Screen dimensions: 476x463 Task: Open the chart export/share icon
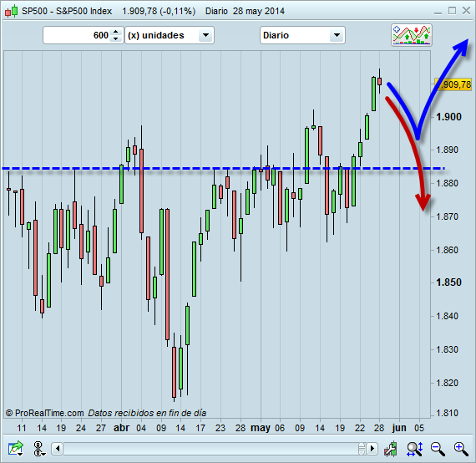point(16,449)
